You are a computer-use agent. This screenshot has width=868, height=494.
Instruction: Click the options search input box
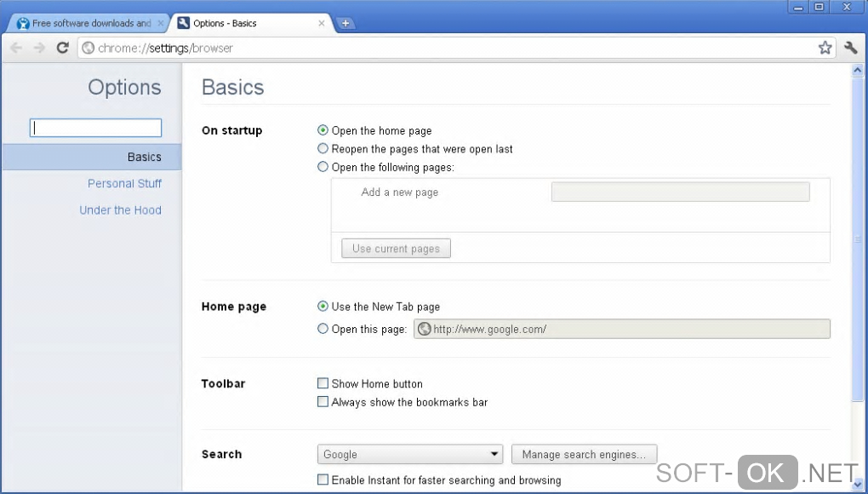[96, 128]
